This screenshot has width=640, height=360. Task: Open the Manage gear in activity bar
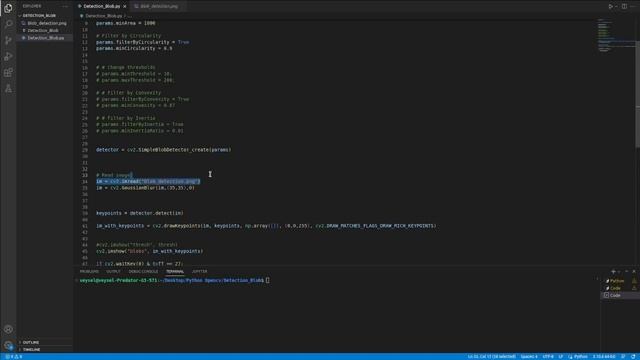(8, 345)
